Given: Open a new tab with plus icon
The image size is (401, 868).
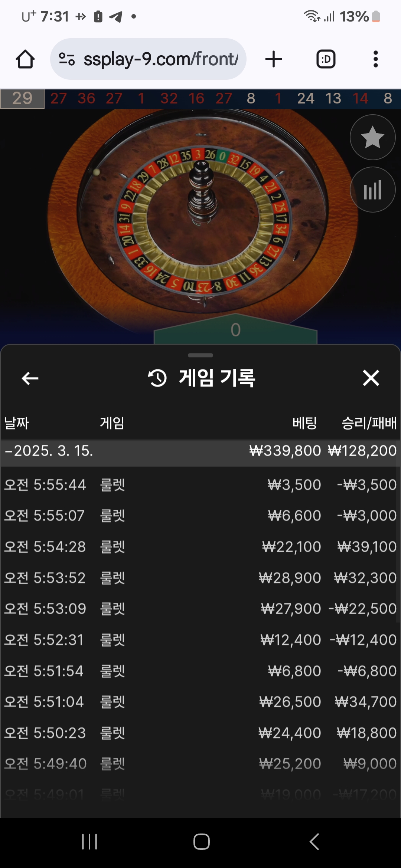Looking at the screenshot, I should pyautogui.click(x=274, y=59).
